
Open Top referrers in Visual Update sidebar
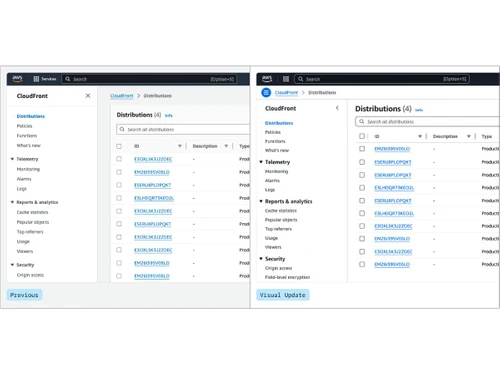pos(278,229)
